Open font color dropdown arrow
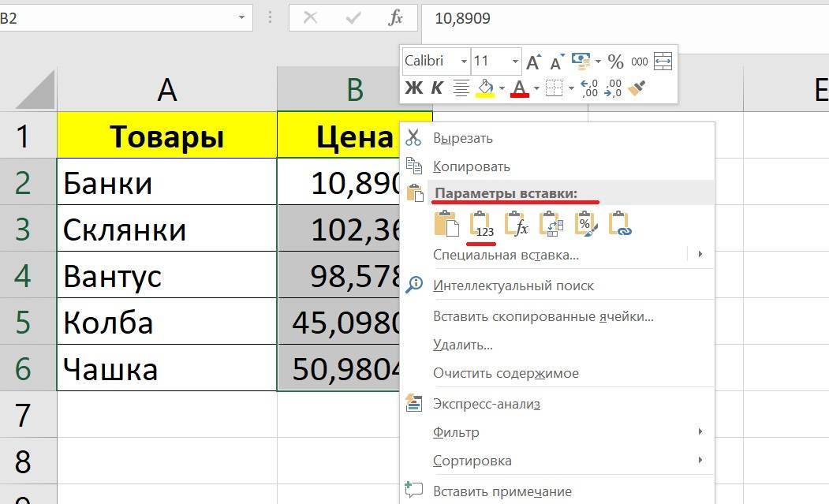Screen dimensions: 829x504 [536, 88]
